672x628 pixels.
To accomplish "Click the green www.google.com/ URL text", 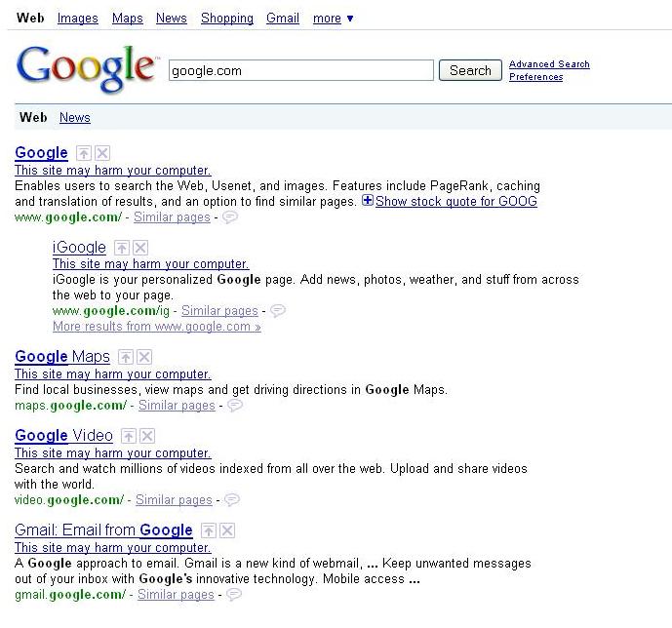I will coord(68,217).
